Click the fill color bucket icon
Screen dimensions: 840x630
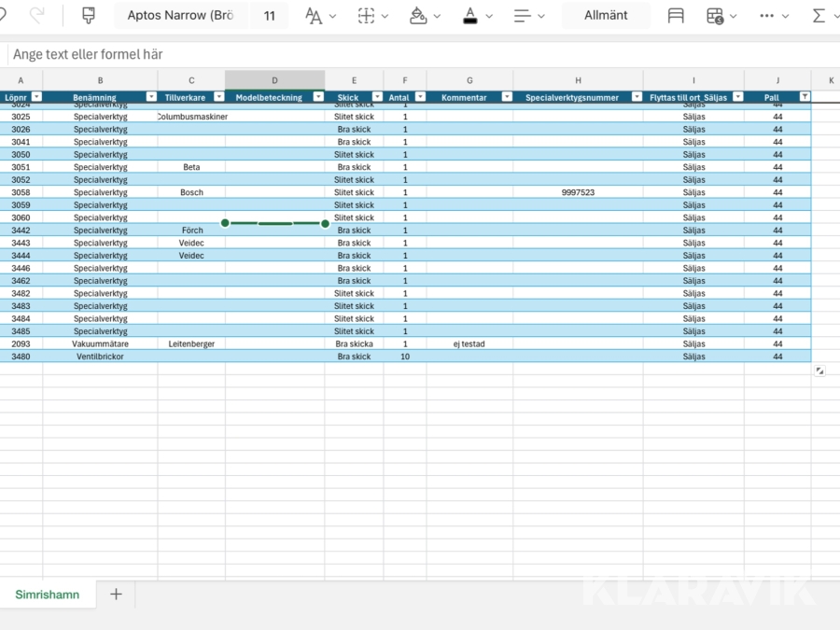click(418, 16)
